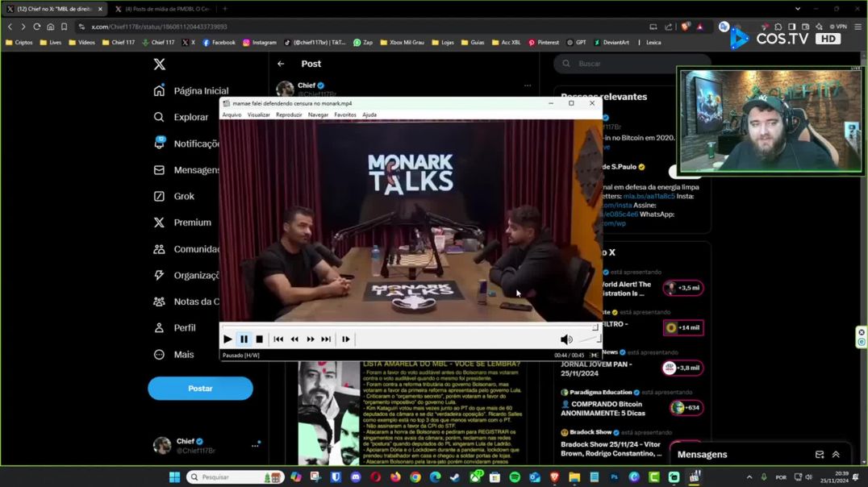Go back using the Post arrow

(x=281, y=64)
